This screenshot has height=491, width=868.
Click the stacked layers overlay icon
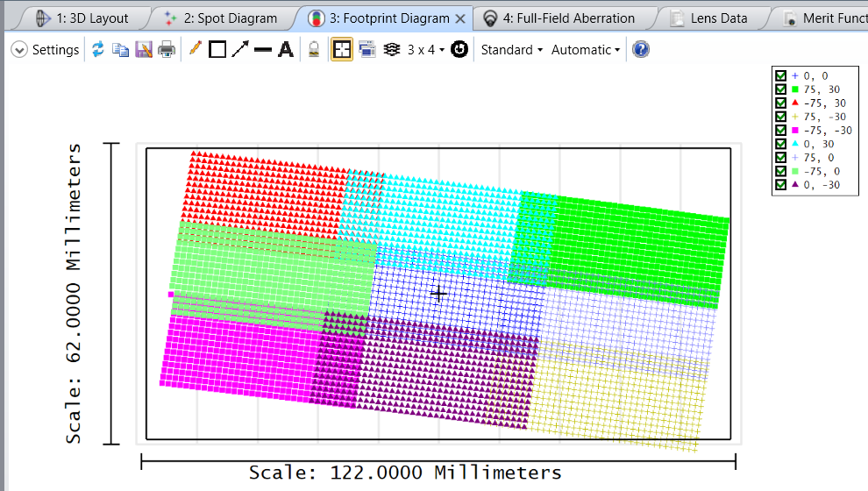click(392, 50)
